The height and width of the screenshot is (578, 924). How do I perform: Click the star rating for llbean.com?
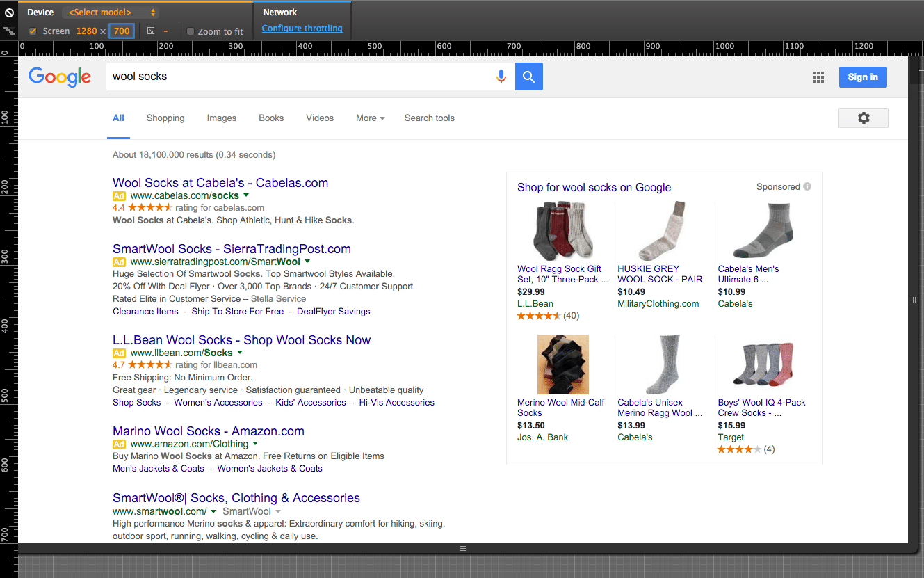(149, 364)
